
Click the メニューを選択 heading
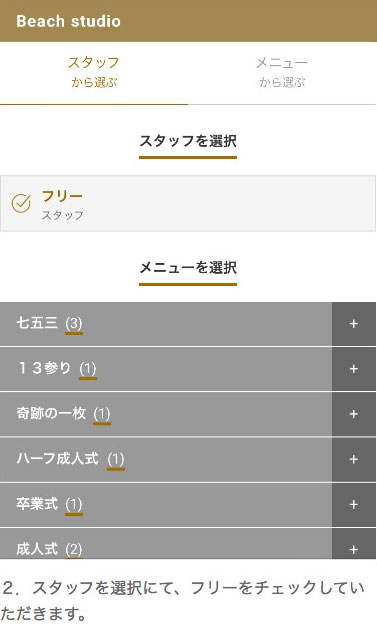click(x=188, y=268)
